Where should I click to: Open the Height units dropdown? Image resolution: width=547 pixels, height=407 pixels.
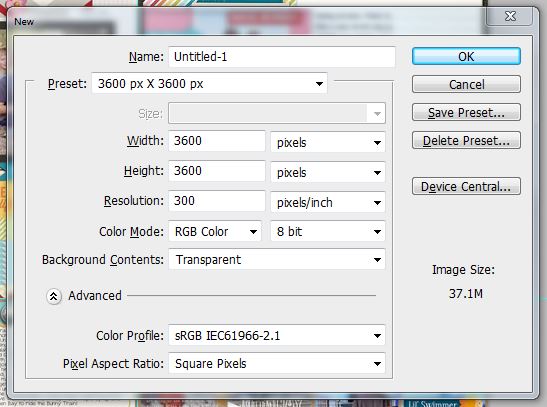tap(328, 172)
